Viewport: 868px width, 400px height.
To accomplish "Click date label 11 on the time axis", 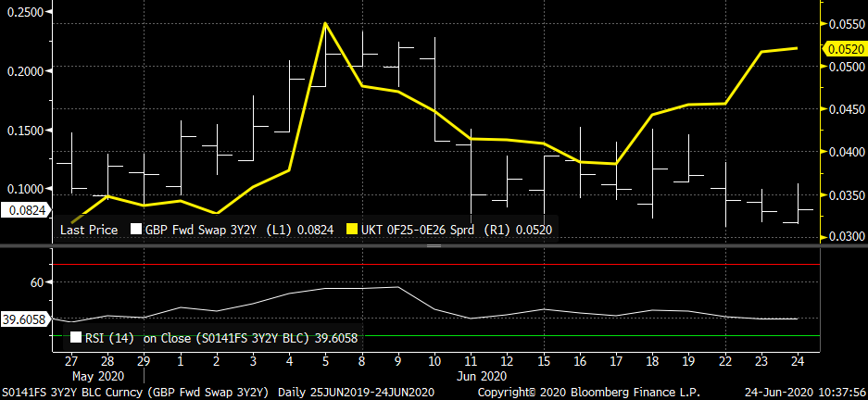I will (471, 361).
